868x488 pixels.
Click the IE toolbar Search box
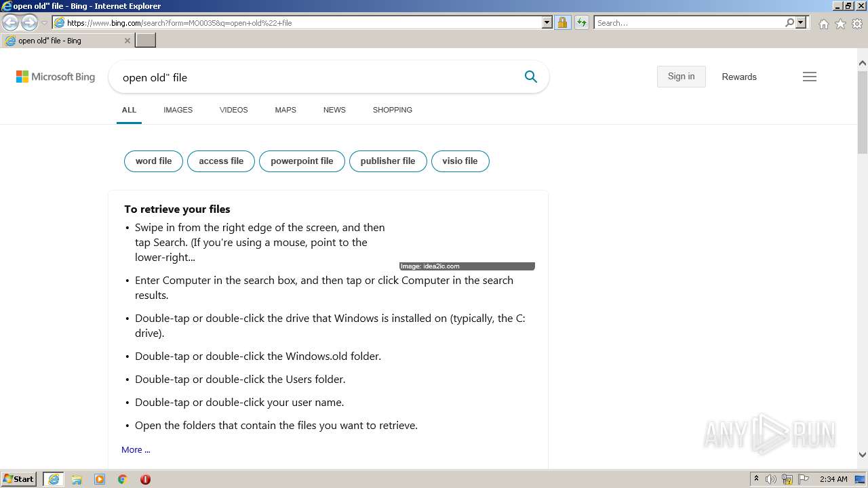pos(689,23)
